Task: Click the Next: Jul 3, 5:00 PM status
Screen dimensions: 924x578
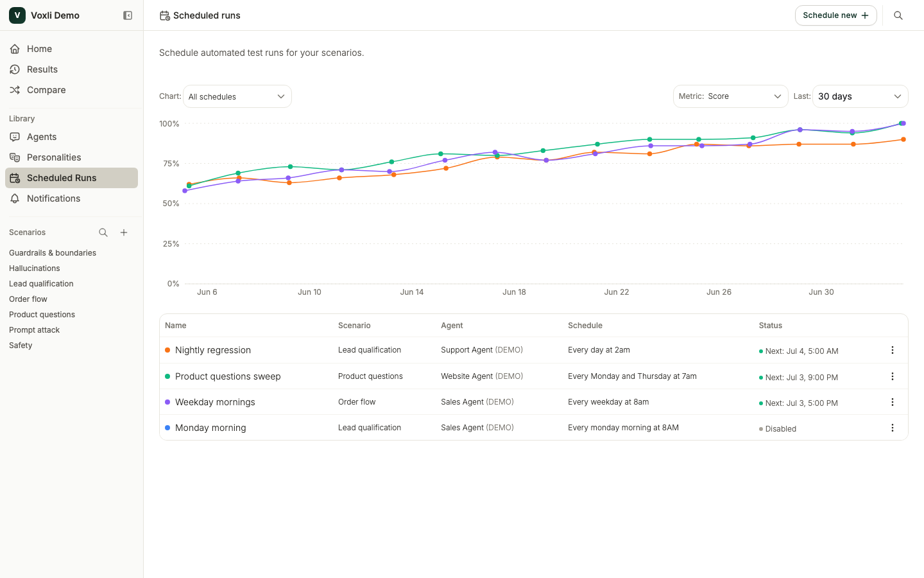Action: (799, 403)
